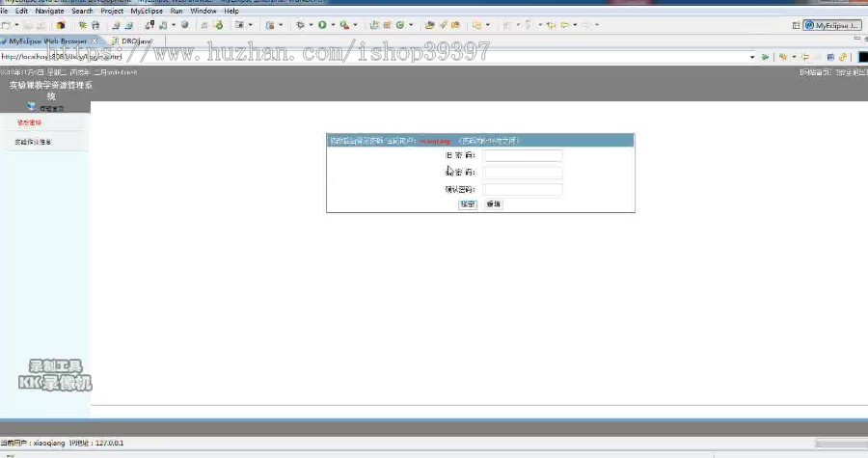Click the first sidebar link in red text
Viewport: 868px width, 458px height.
pyautogui.click(x=29, y=122)
